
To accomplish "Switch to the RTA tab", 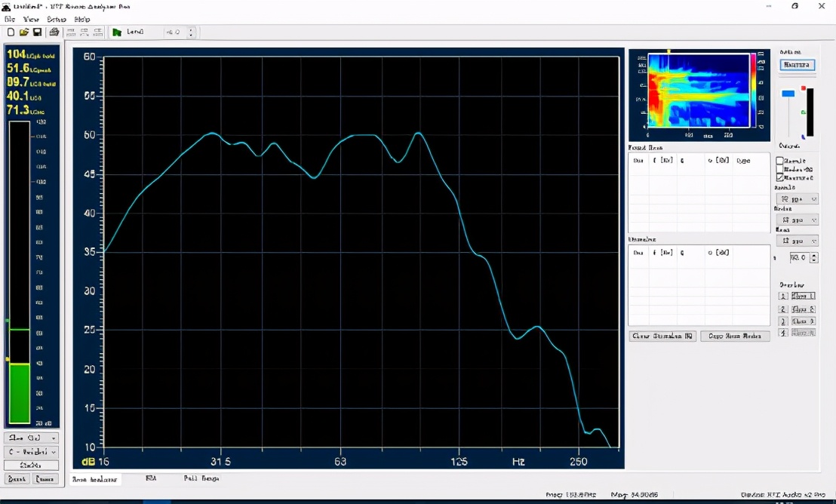I will point(151,478).
